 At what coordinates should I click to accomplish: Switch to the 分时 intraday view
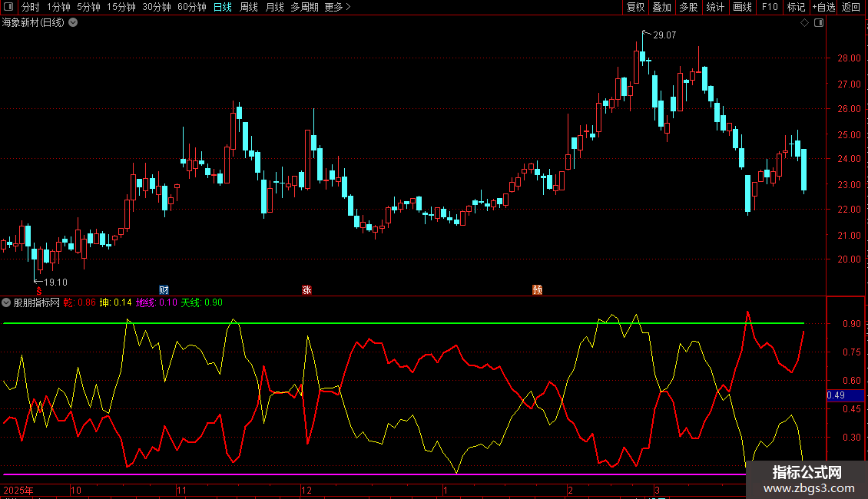(x=31, y=7)
